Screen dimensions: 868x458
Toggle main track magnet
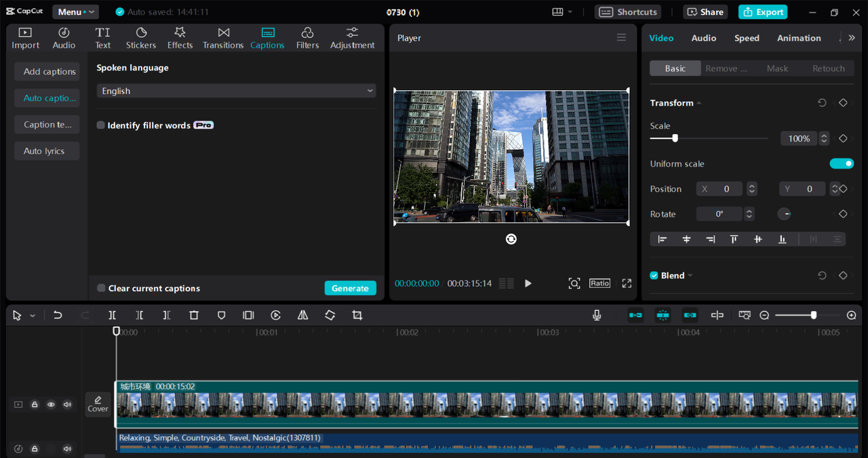[x=635, y=315]
